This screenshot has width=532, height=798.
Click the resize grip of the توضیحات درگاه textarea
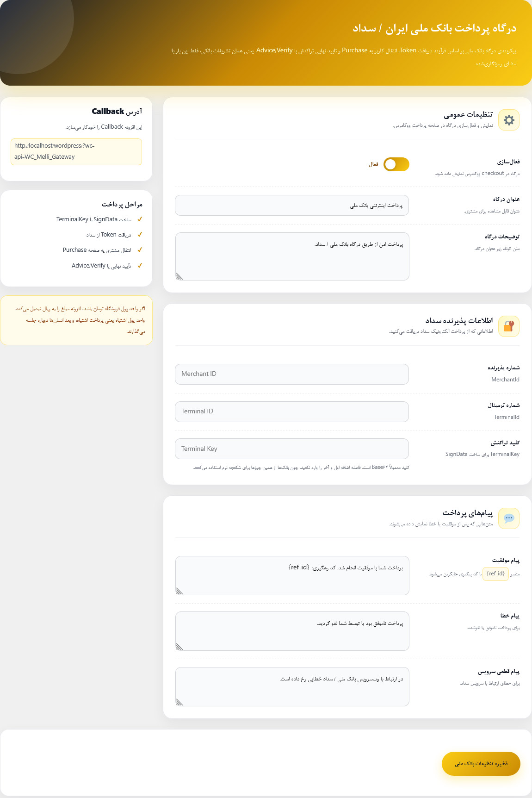[x=179, y=276]
